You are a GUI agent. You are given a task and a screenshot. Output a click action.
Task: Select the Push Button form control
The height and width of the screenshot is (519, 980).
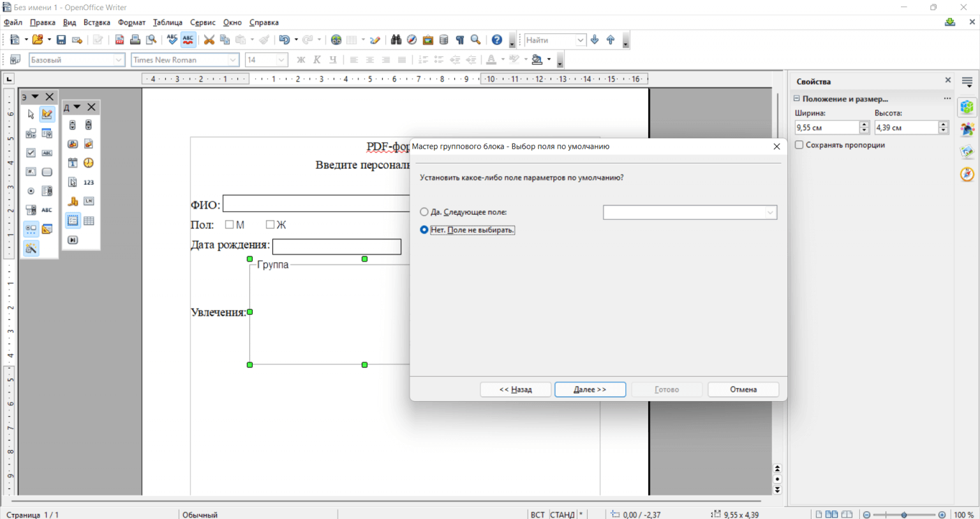(47, 172)
